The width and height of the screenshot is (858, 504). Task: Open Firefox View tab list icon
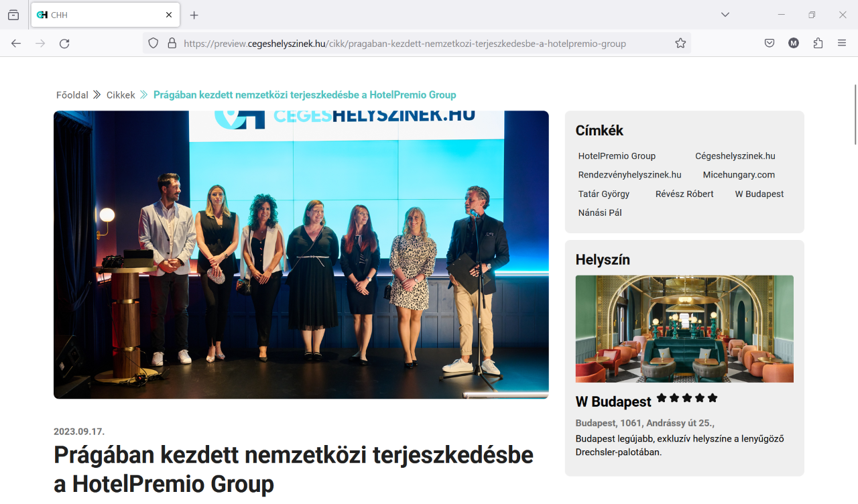coord(13,15)
